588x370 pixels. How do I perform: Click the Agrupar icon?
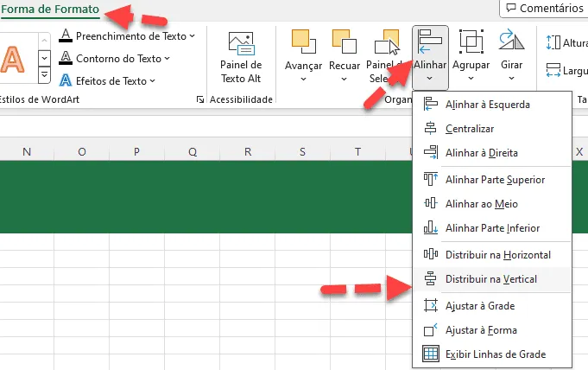tap(471, 41)
